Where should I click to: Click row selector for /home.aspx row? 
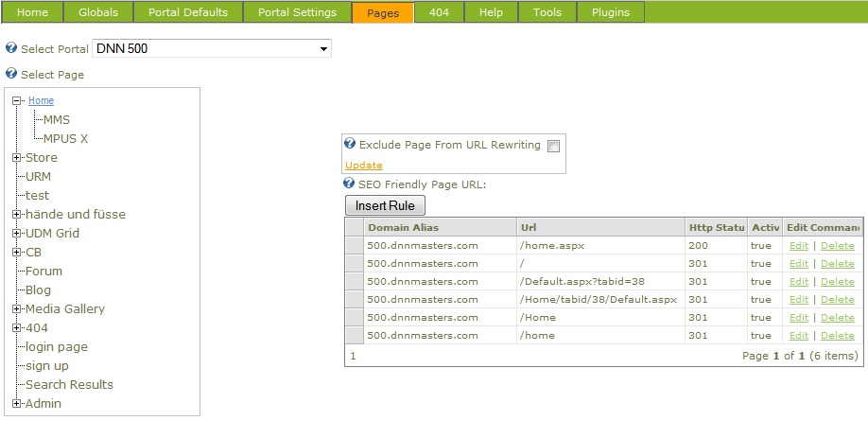point(355,245)
